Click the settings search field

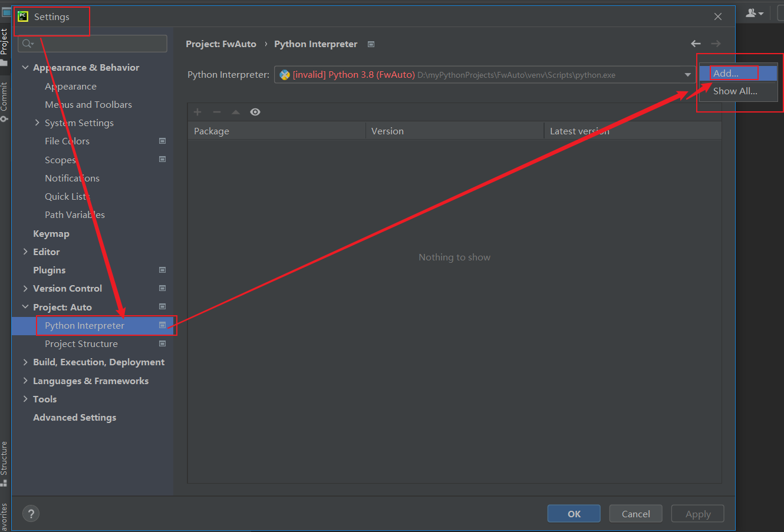pyautogui.click(x=91, y=43)
